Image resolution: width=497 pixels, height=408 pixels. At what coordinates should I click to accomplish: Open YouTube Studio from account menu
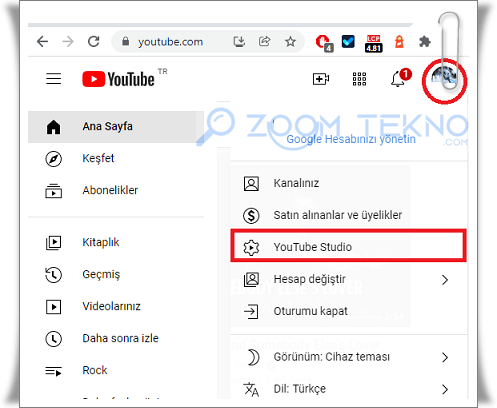point(349,247)
